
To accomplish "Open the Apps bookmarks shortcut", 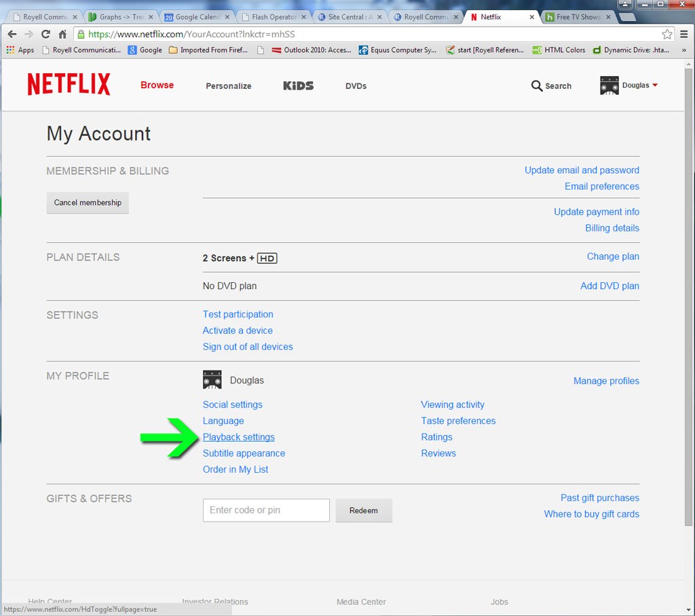I will point(20,50).
